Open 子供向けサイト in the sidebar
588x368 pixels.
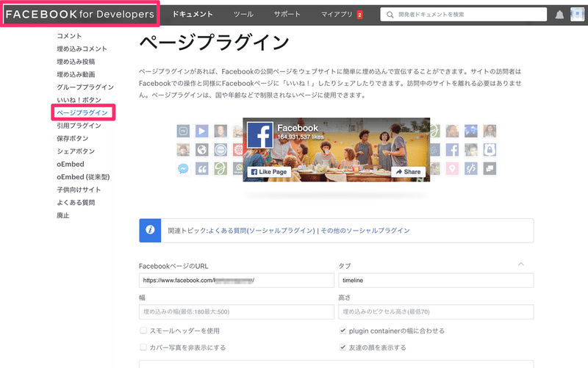79,190
